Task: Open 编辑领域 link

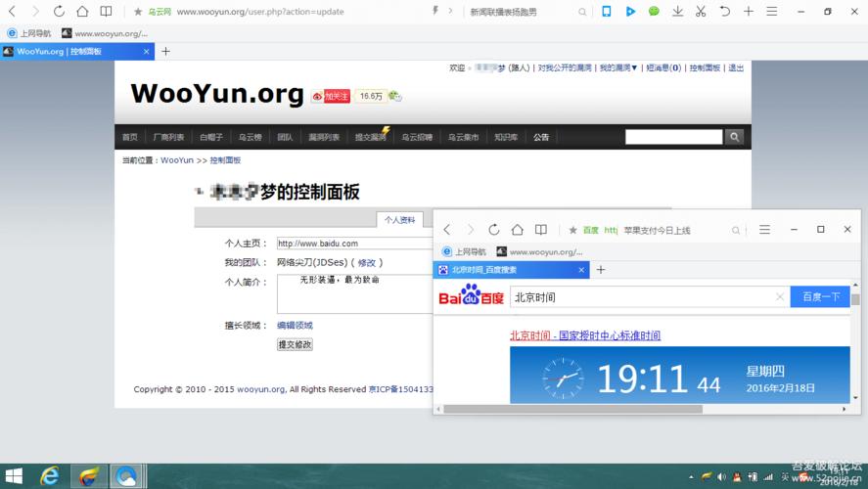Action: click(296, 326)
